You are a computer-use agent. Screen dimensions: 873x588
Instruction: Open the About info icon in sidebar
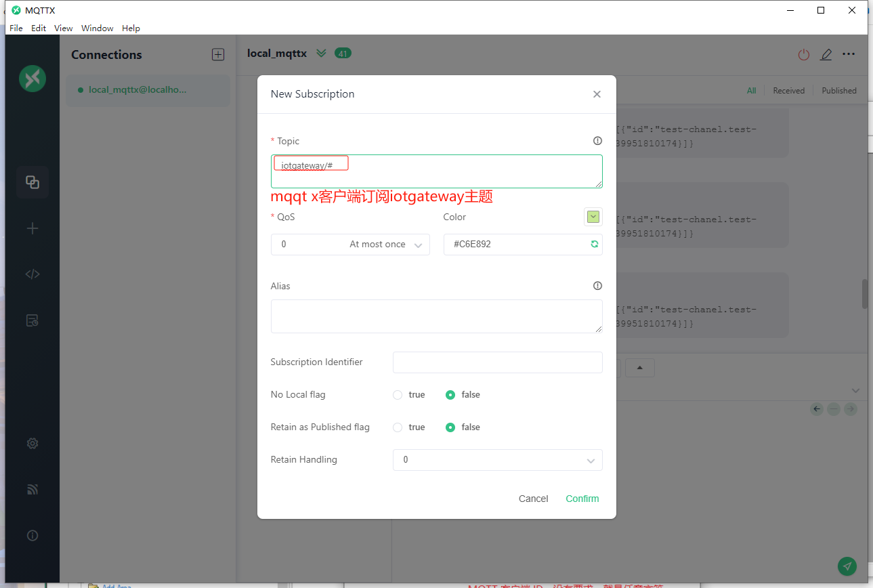33,535
